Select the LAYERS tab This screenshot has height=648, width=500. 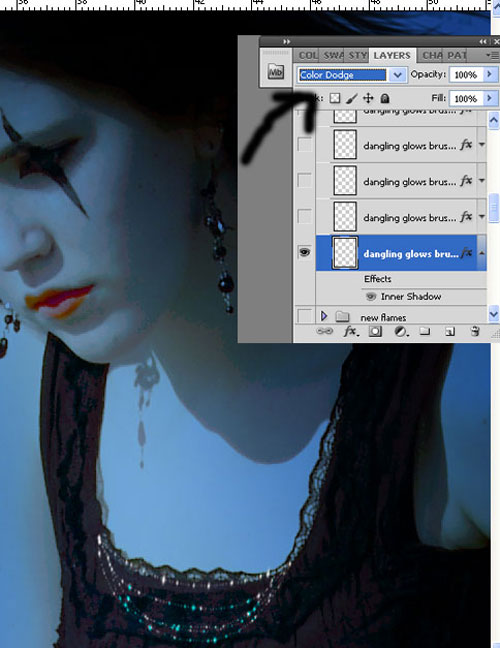[392, 55]
